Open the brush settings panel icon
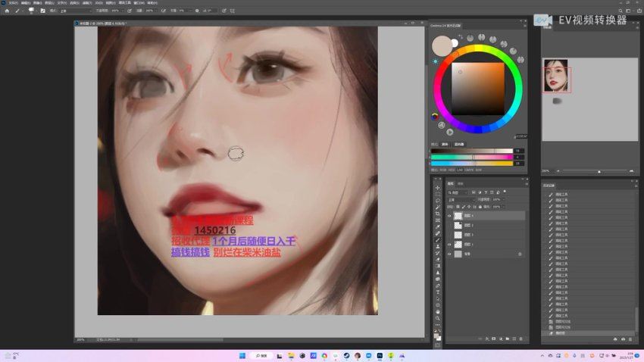The height and width of the screenshot is (362, 644). pos(42,11)
